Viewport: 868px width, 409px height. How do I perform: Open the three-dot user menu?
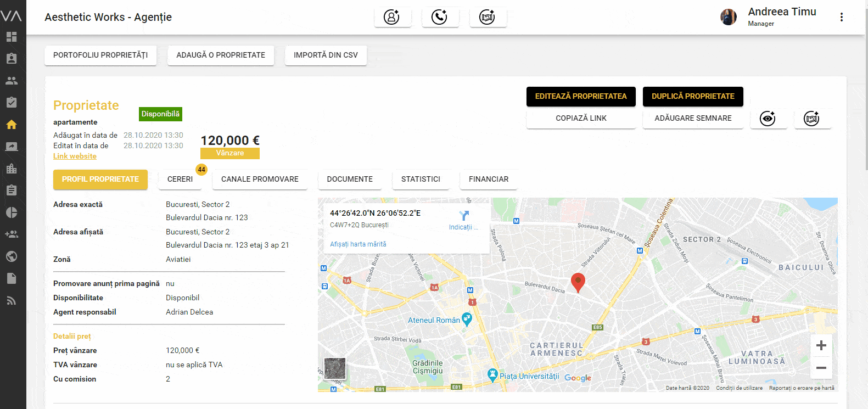(x=841, y=17)
